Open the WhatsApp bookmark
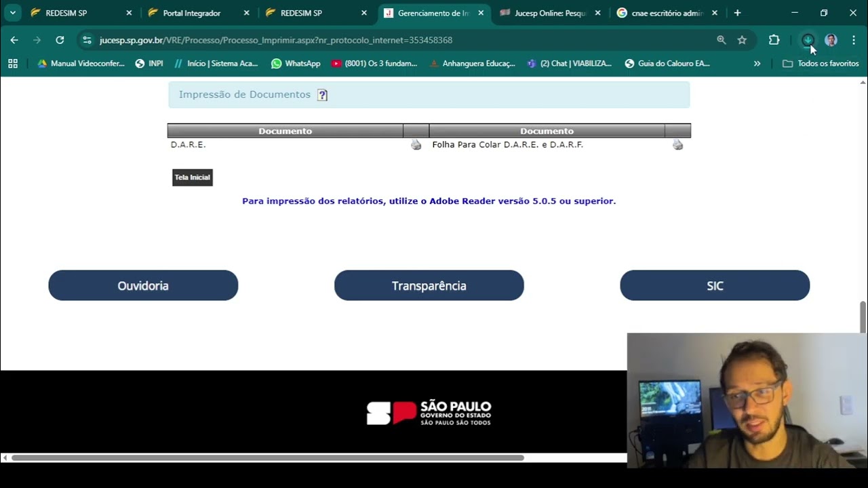 pyautogui.click(x=296, y=64)
